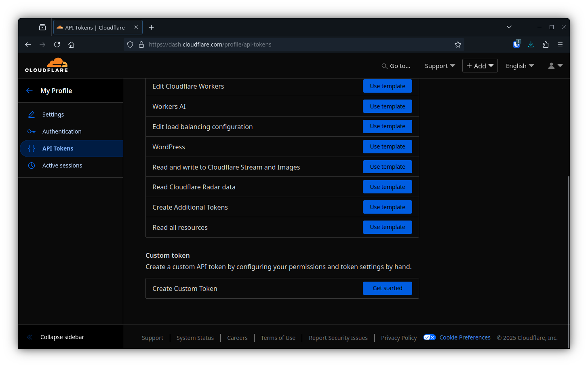
Task: Expand the English language selector
Action: pyautogui.click(x=520, y=66)
